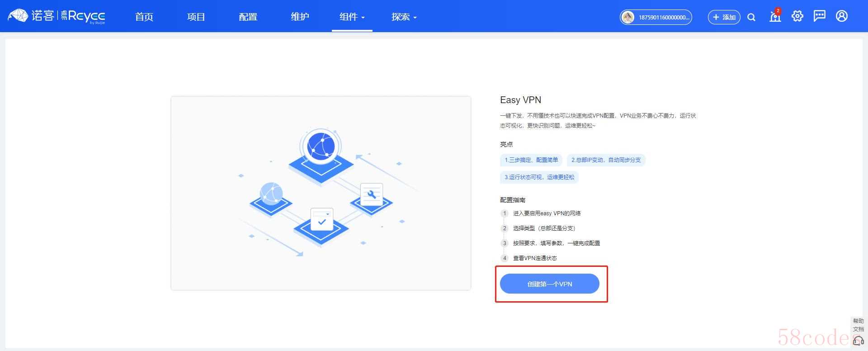Go to the 首页 menu item
868x351 pixels.
click(x=144, y=17)
